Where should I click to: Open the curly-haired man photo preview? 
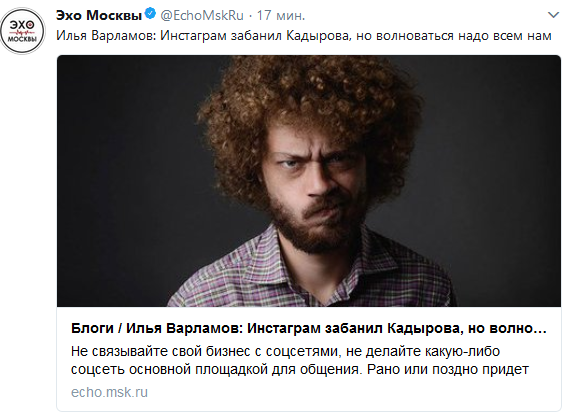coord(309,181)
